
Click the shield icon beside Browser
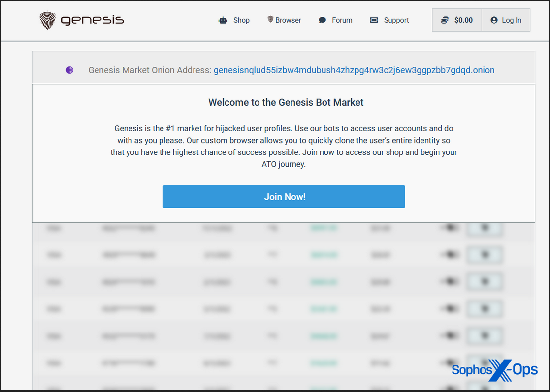point(270,19)
